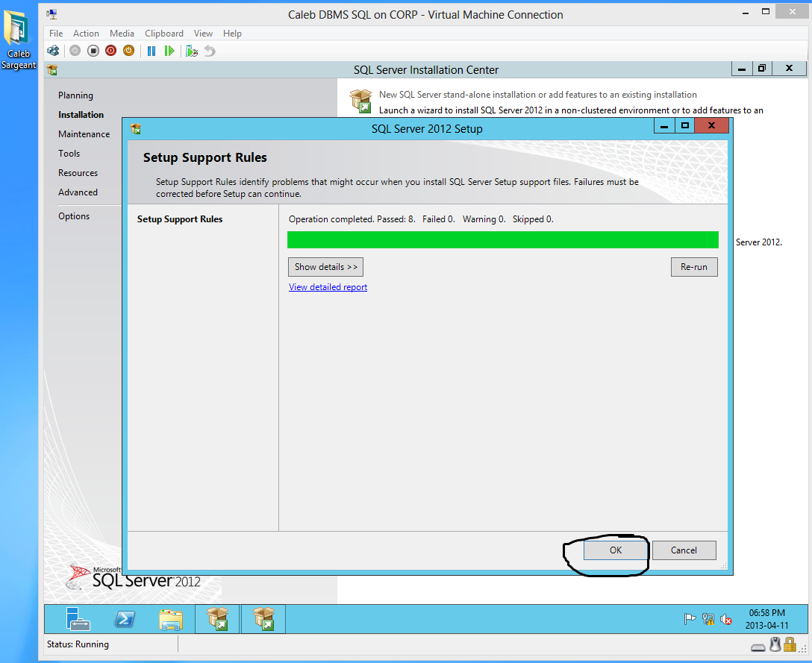Click the Status: Running text
Viewport: 812px width, 663px height.
pos(78,644)
